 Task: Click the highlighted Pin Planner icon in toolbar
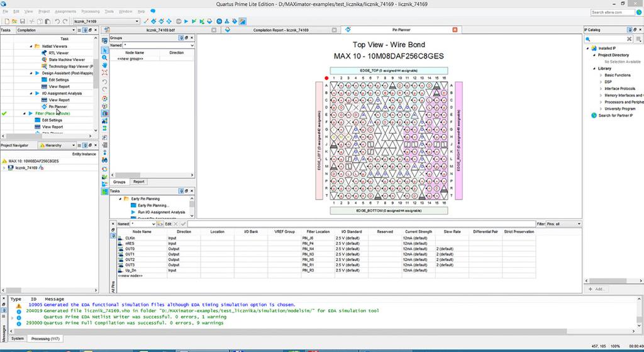coord(242,21)
